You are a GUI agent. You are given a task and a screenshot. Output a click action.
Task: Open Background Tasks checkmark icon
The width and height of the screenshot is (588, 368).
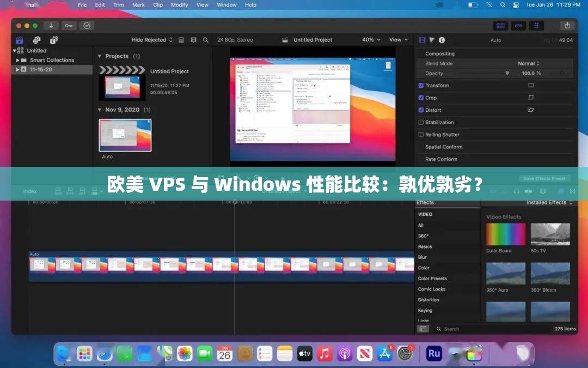tap(87, 26)
